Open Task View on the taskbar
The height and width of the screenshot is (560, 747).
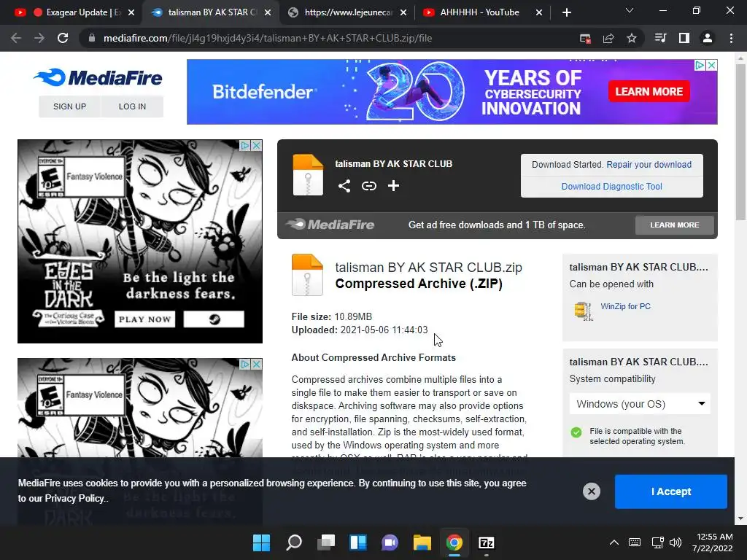[x=326, y=542]
